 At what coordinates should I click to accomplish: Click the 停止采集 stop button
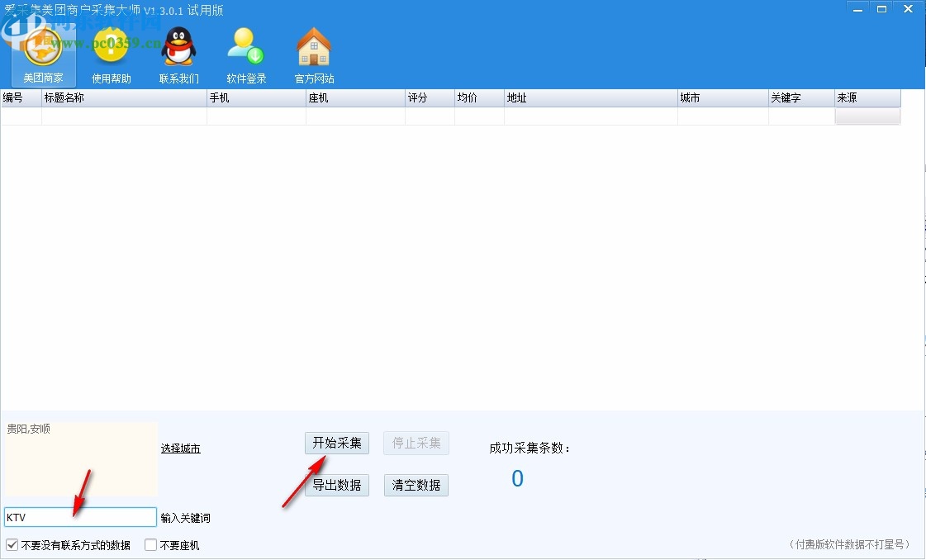click(416, 443)
